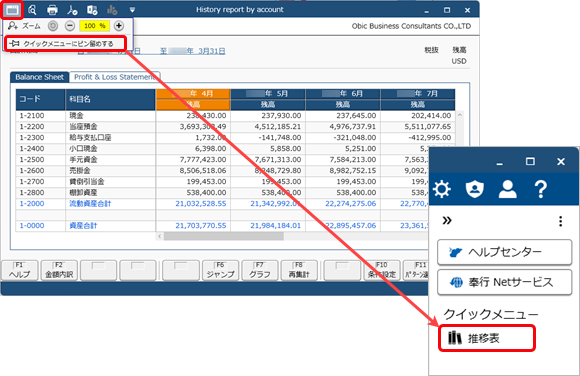The width and height of the screenshot is (580, 376).
Task: Switch to the Balance Sheet tab
Action: (40, 77)
